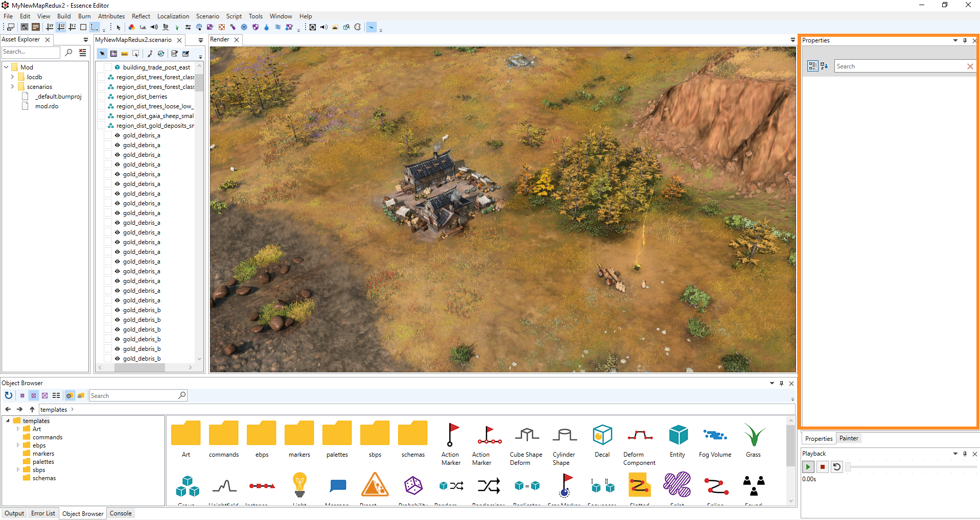Select the Cube Shape Deform template
This screenshot has width=980, height=520.
pos(526,444)
